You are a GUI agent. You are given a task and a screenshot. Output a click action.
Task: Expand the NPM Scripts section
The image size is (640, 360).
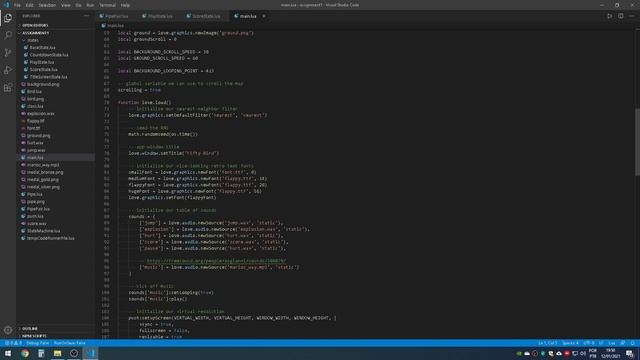point(34,336)
